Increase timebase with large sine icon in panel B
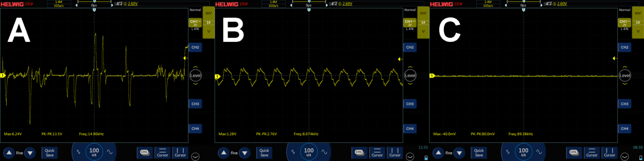The width and height of the screenshot is (644, 161). [x=324, y=152]
